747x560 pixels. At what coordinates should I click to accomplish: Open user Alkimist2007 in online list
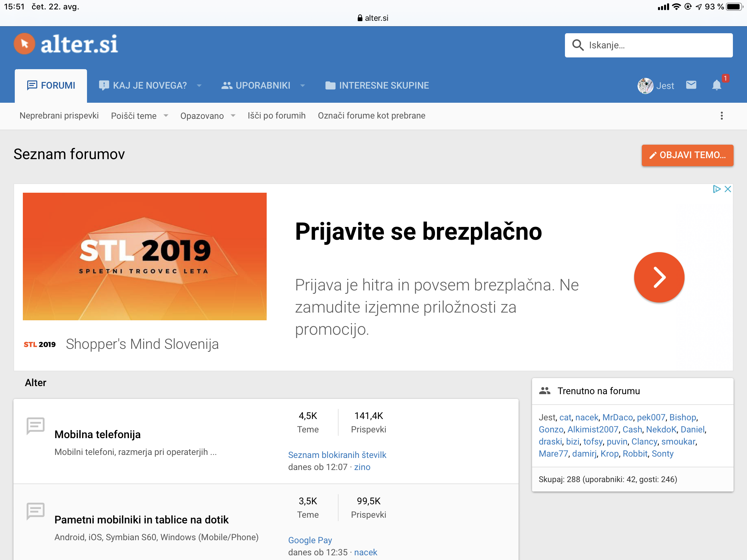click(x=593, y=430)
